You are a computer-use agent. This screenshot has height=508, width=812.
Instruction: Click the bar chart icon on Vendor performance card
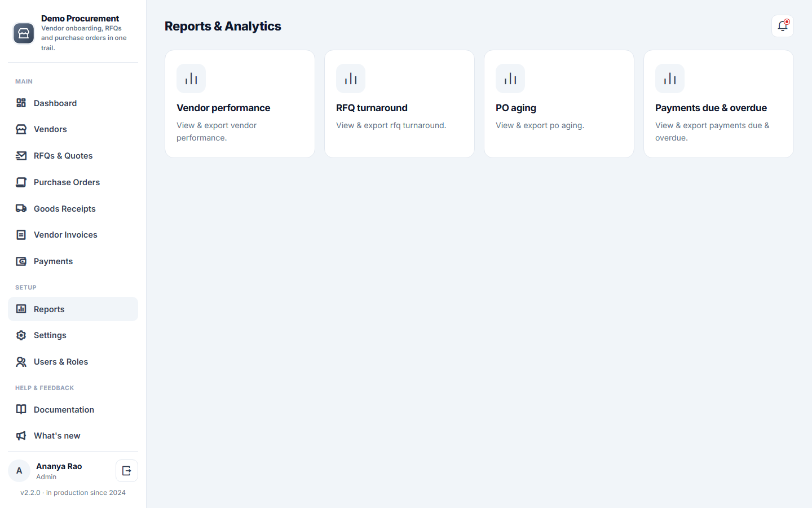click(x=191, y=78)
